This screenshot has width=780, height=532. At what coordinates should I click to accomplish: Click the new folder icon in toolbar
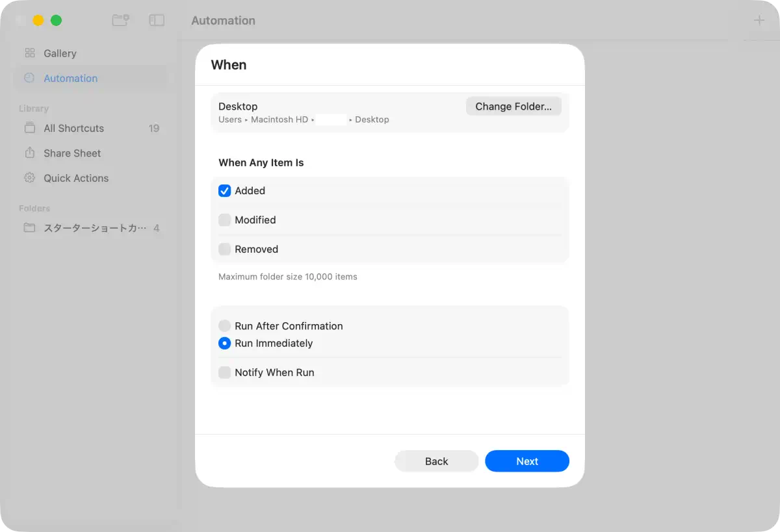(x=120, y=20)
